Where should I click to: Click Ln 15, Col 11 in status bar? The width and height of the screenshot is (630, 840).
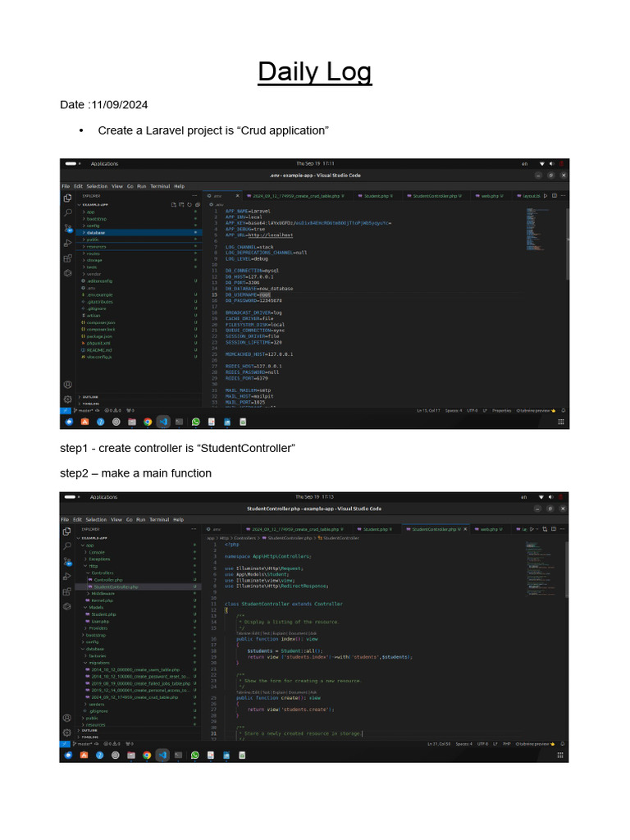pos(428,411)
